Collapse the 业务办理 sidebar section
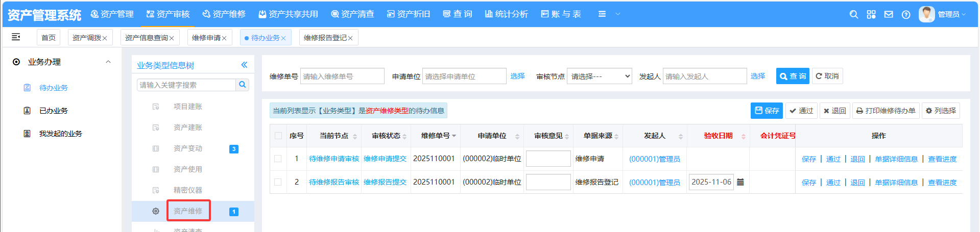The height and width of the screenshot is (232, 980). (108, 62)
